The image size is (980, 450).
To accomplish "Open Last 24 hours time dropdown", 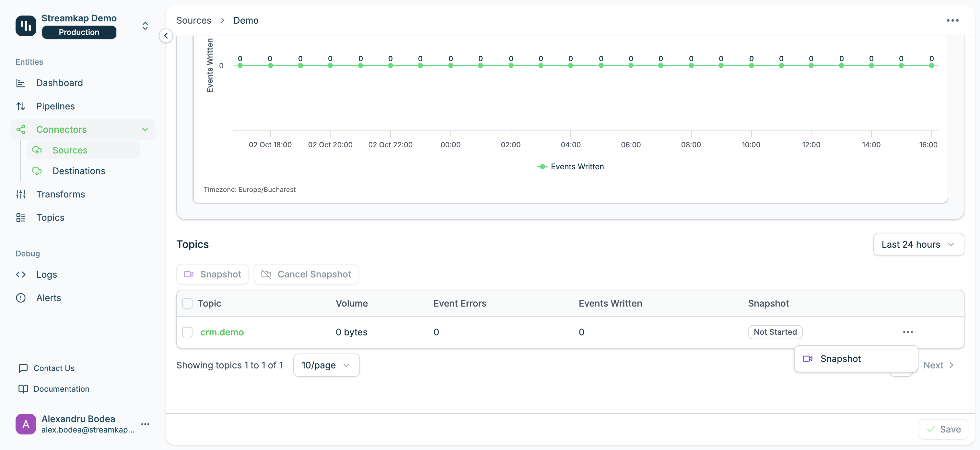I will pyautogui.click(x=918, y=244).
